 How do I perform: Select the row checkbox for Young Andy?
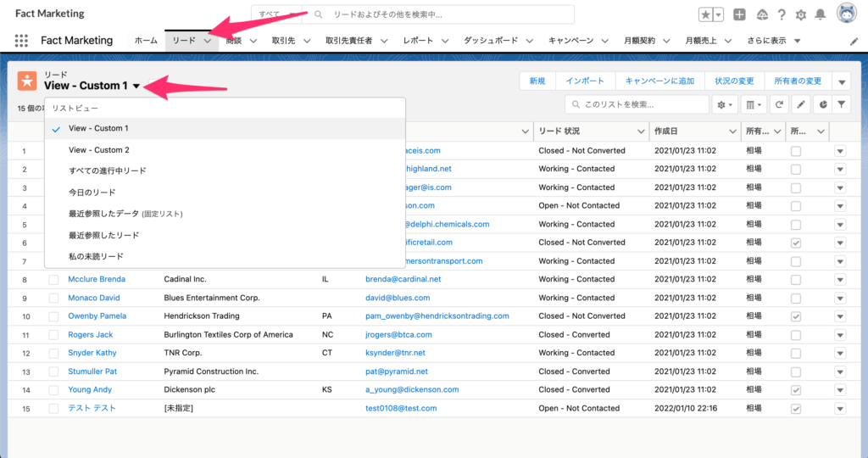(x=54, y=390)
